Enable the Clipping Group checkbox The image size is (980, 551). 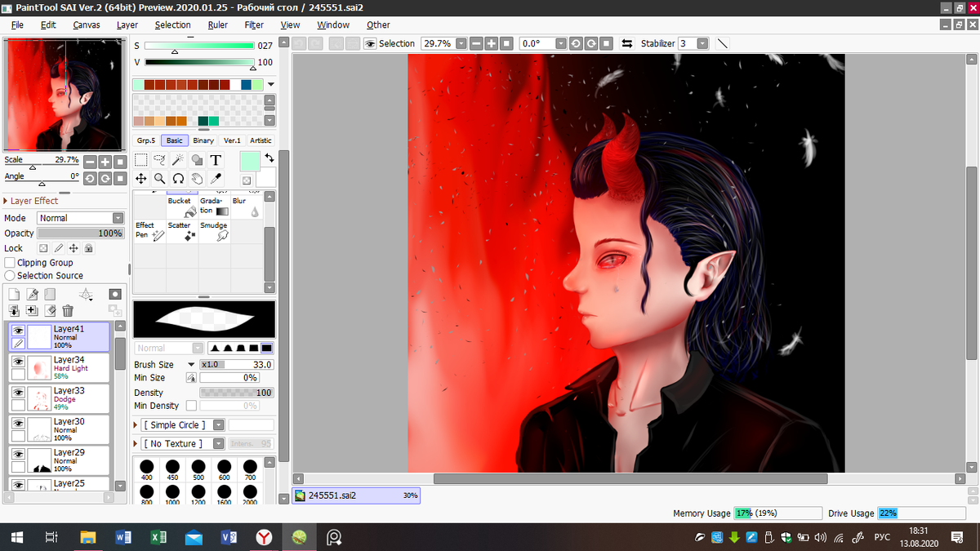pos(10,263)
